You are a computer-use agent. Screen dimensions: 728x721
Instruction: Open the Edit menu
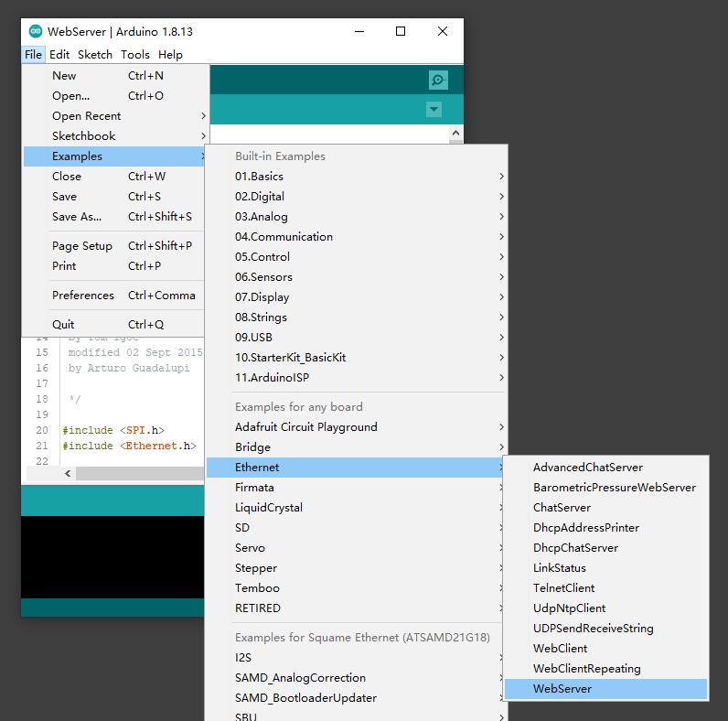59,54
